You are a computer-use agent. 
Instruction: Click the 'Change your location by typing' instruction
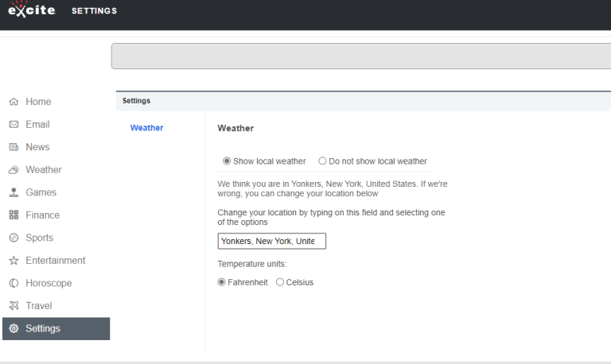(x=331, y=217)
